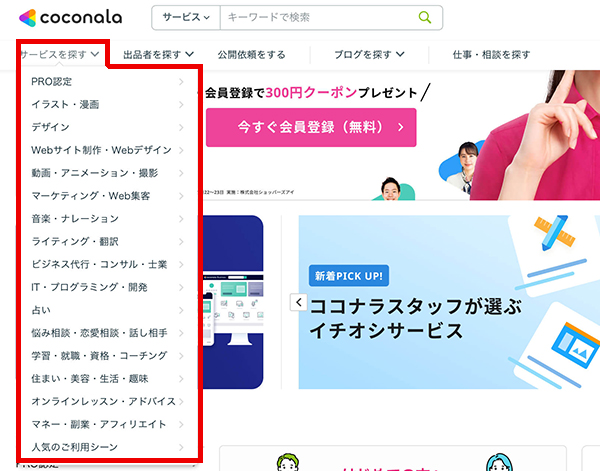Go to 仕事・相談を探す
This screenshot has height=471, width=600.
(x=491, y=55)
